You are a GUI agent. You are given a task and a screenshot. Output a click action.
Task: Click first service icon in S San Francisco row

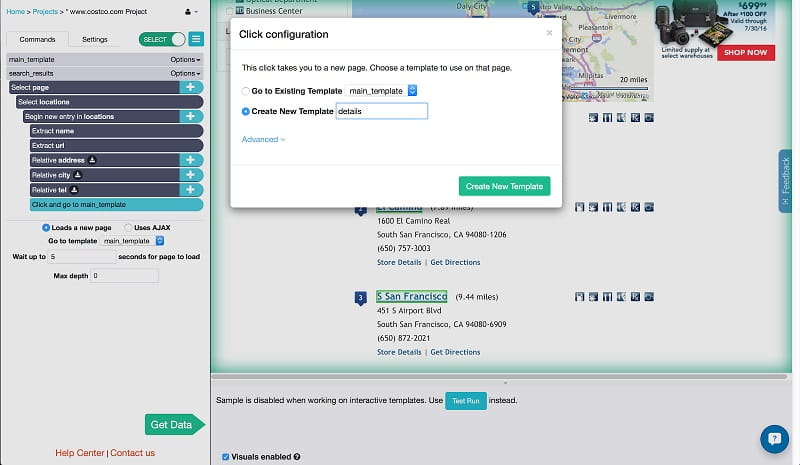580,297
